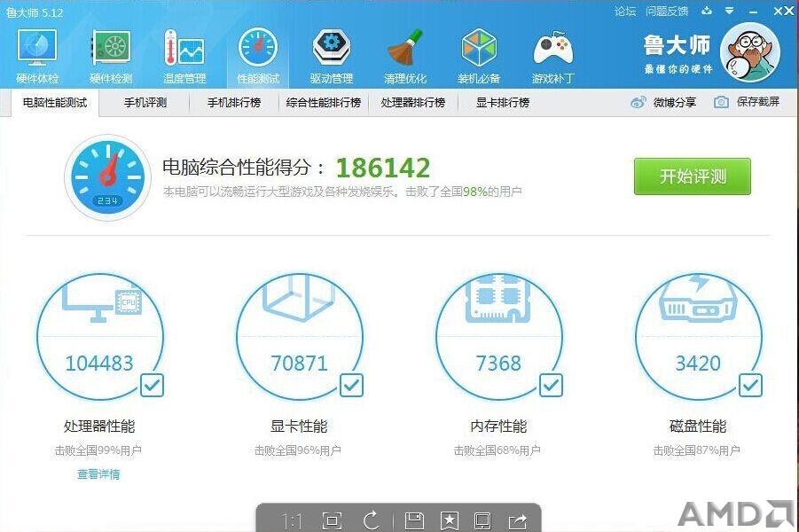The width and height of the screenshot is (799, 532).
Task: Toggle the 内存性能 checkbox
Action: tap(551, 385)
